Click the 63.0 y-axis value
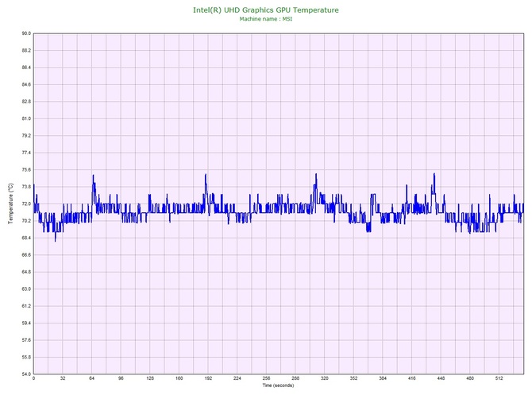 click(x=26, y=289)
